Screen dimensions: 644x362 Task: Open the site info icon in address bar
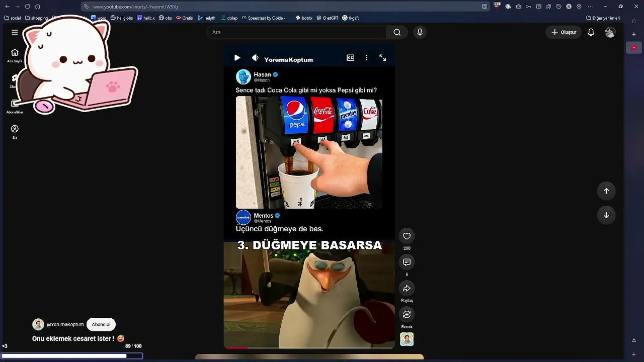[x=87, y=7]
